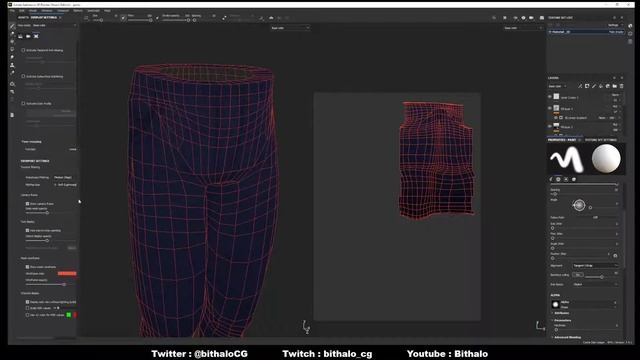Delete selected layer with trash icon
Image resolution: width=640 pixels, height=360 pixels.
pyautogui.click(x=622, y=86)
